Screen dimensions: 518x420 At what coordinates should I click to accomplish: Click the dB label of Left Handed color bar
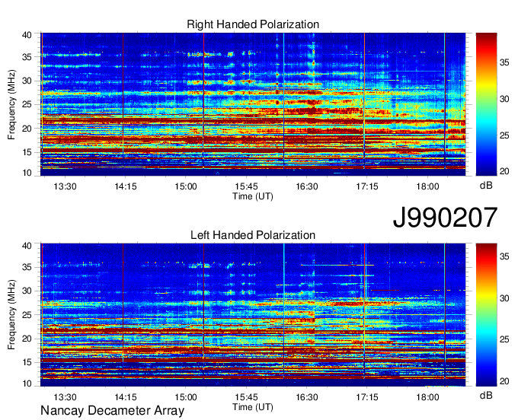pos(486,395)
